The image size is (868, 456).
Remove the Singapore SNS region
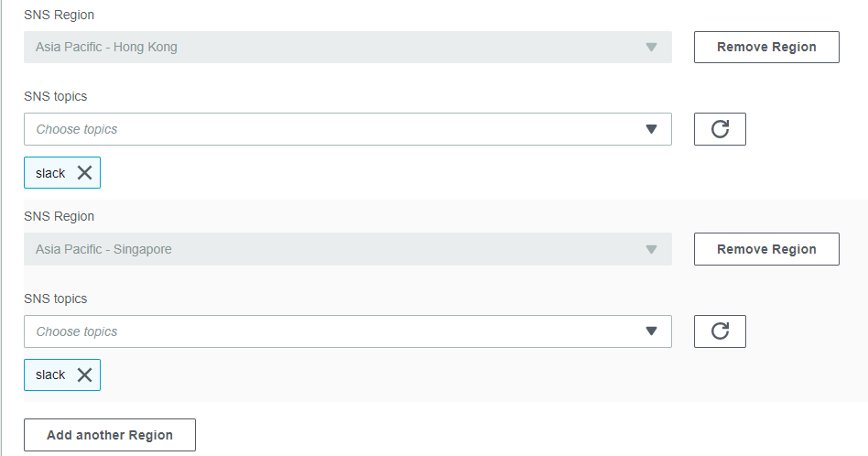pyautogui.click(x=766, y=249)
